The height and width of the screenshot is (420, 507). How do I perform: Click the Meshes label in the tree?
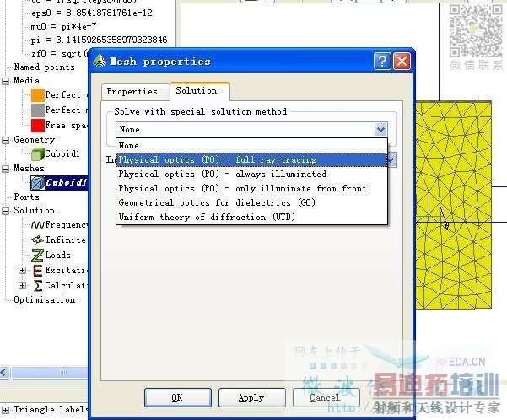pos(29,168)
